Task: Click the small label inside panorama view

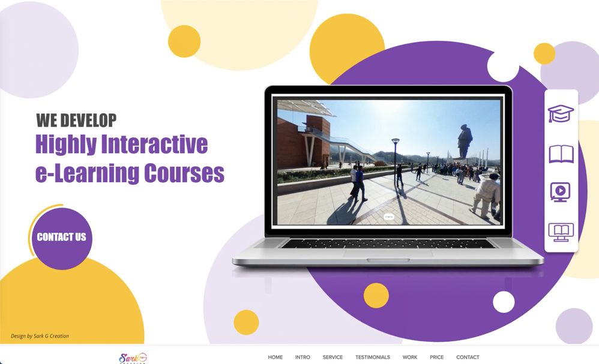Action: (388, 216)
